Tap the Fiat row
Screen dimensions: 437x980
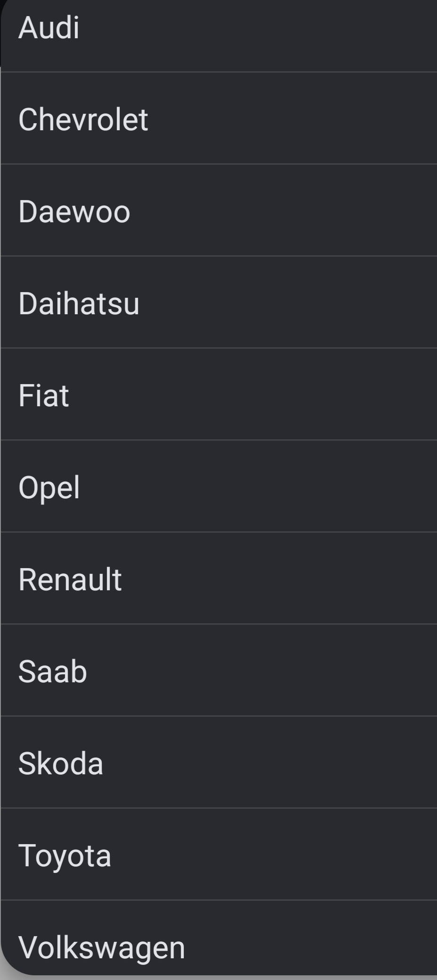219,394
